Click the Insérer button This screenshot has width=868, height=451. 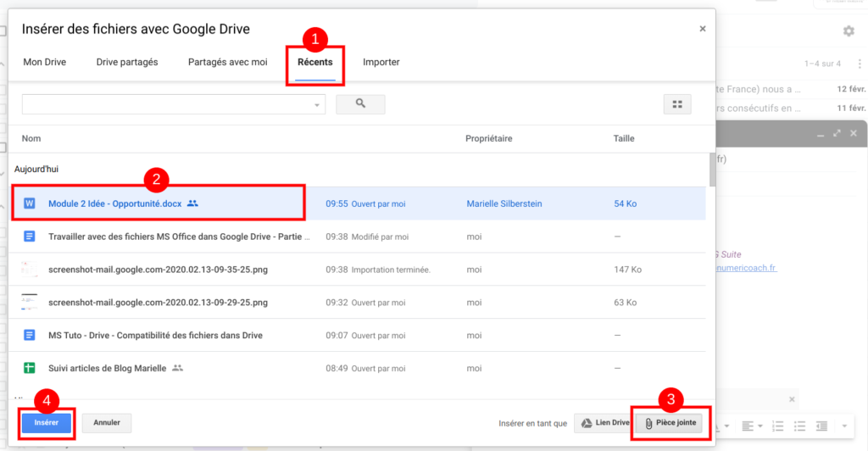47,423
